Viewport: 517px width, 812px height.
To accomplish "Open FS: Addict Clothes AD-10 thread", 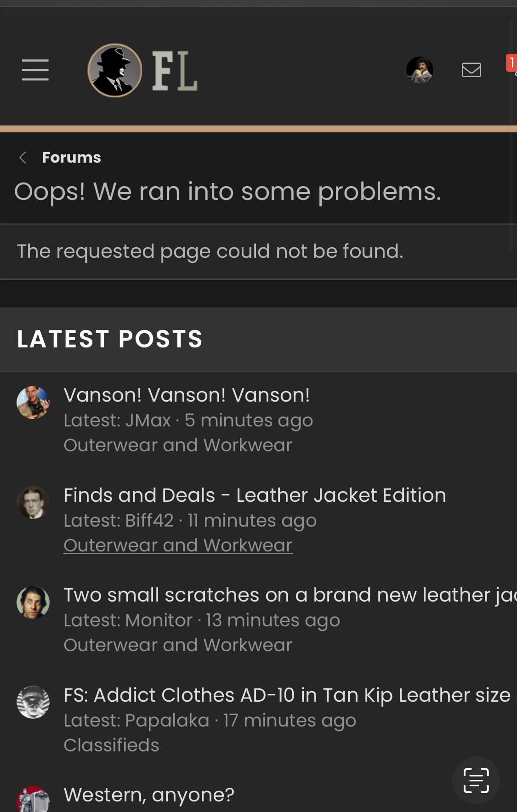I will (x=290, y=695).
